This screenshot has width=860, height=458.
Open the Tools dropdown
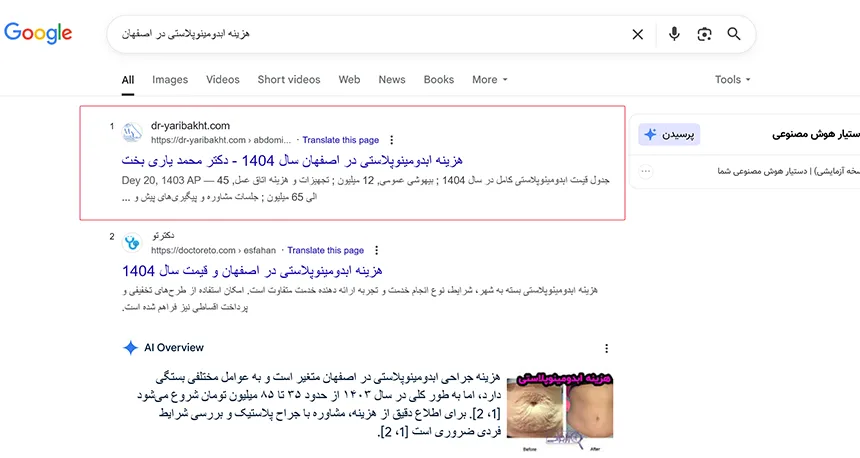tap(732, 80)
